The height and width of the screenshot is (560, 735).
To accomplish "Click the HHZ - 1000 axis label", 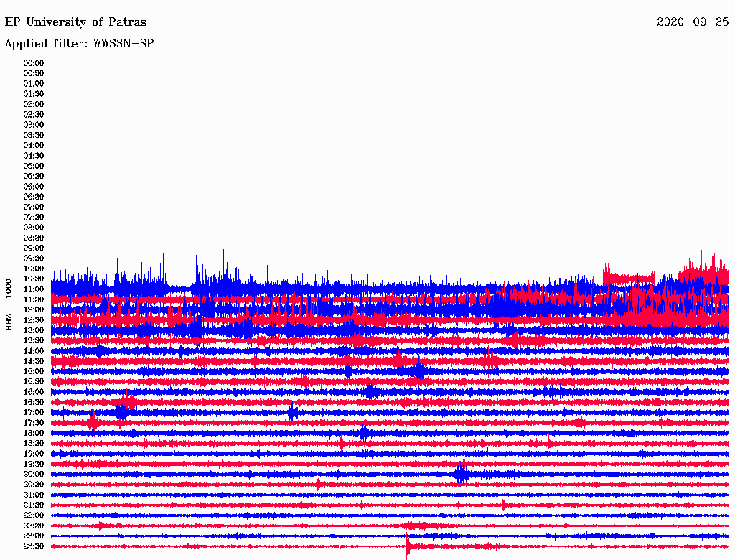I will coord(9,305).
